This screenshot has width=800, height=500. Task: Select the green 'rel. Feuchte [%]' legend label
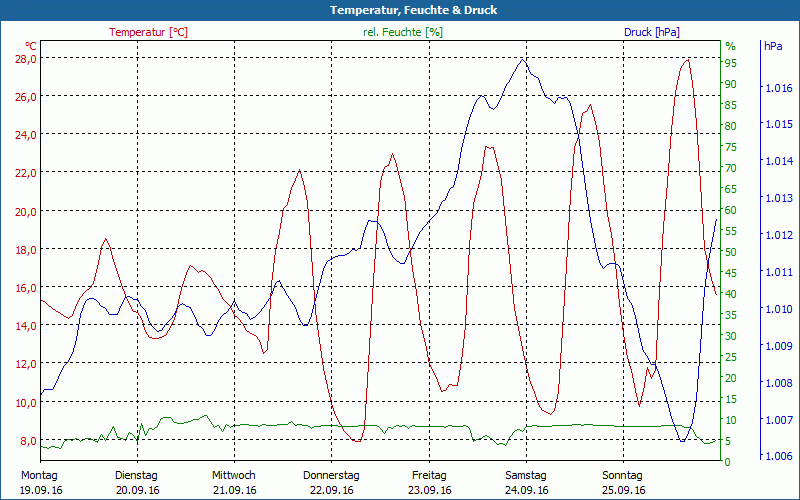coord(403,32)
